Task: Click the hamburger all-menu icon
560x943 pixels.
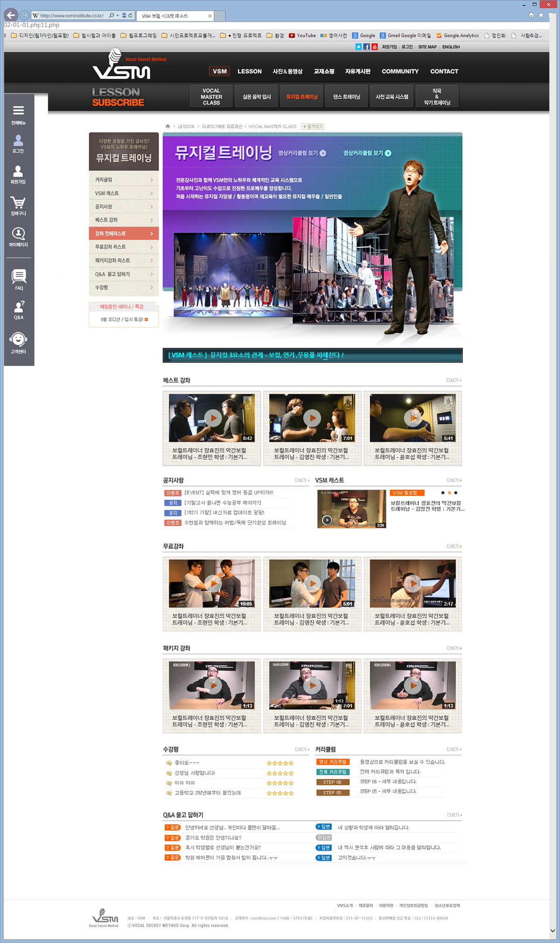Action: (18, 111)
